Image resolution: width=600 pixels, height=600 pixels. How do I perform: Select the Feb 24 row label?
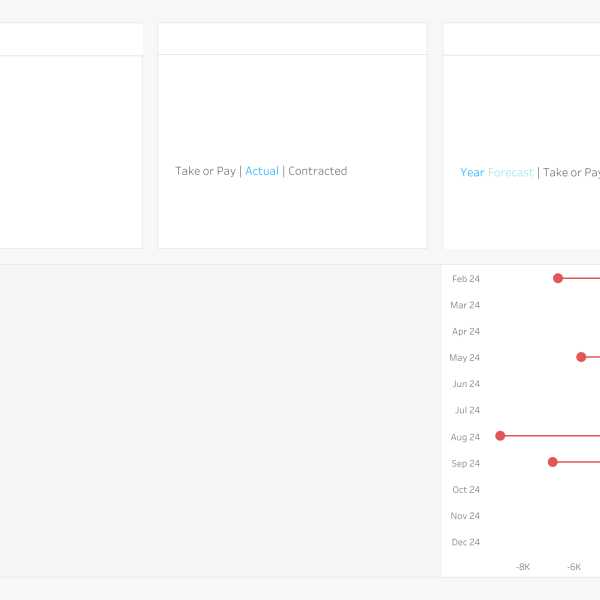[466, 279]
